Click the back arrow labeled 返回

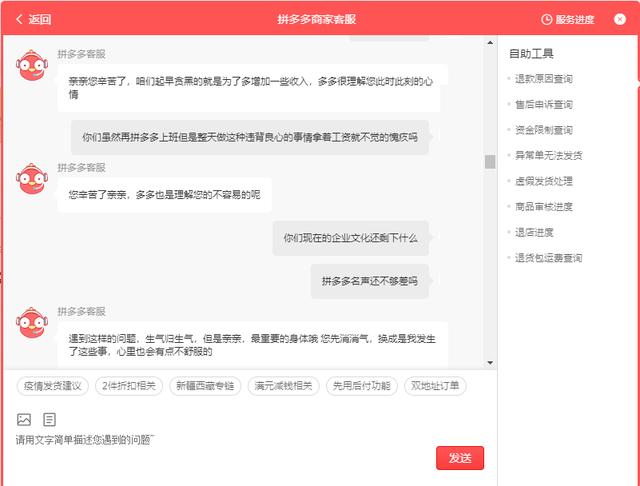point(32,19)
